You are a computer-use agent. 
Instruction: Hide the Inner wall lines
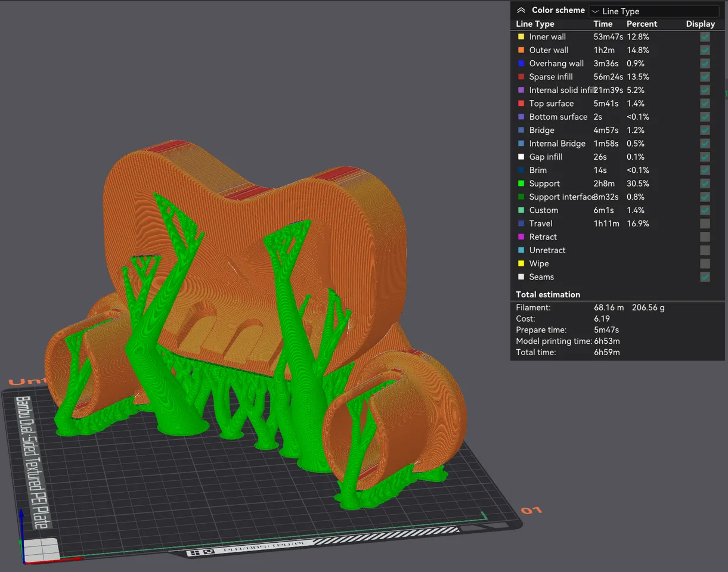[705, 36]
